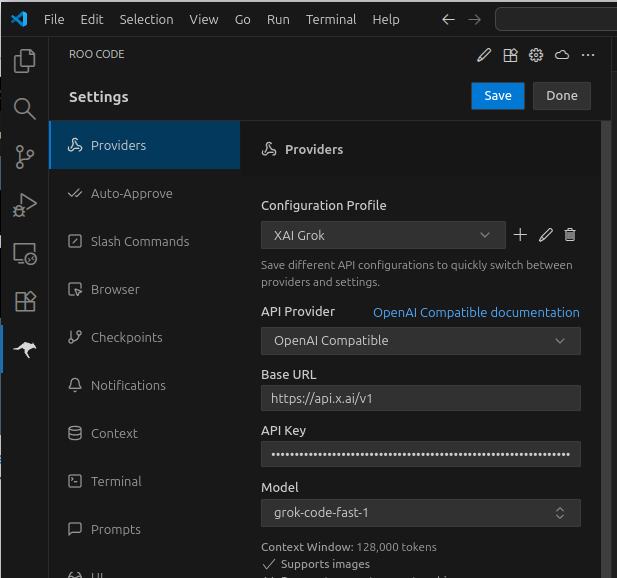Delete the XAI Grok profile
Screen dimensions: 617x578
pos(570,235)
